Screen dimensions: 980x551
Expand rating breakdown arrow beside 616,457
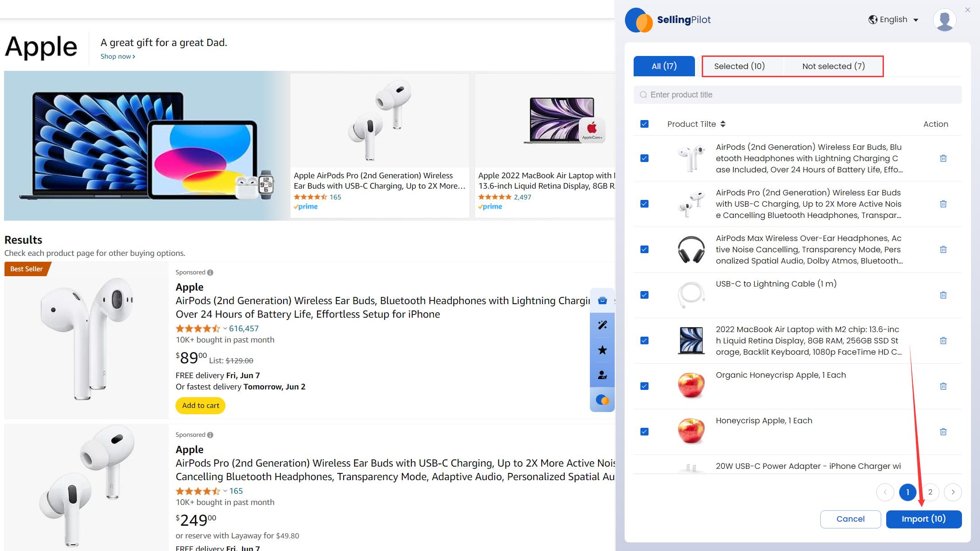click(x=225, y=329)
